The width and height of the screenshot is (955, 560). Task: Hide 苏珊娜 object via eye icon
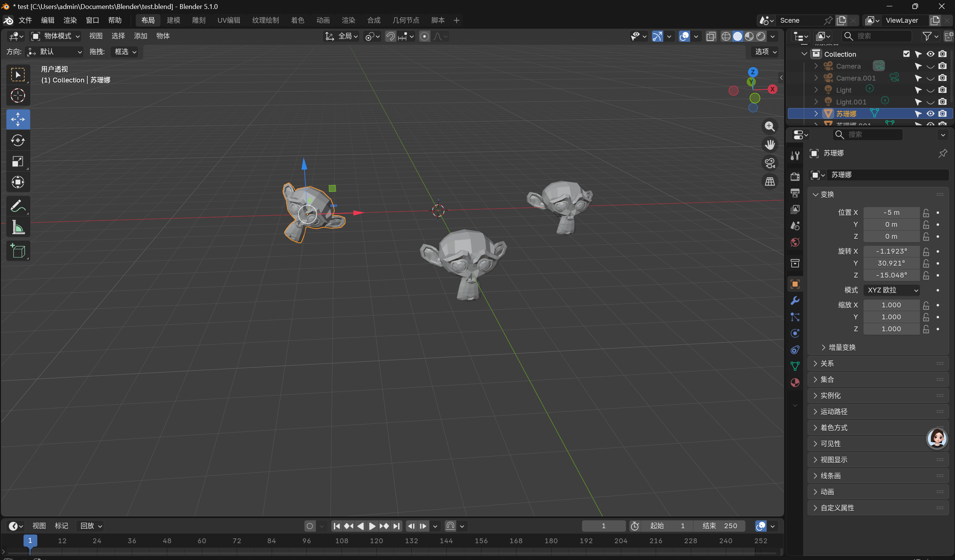[930, 114]
